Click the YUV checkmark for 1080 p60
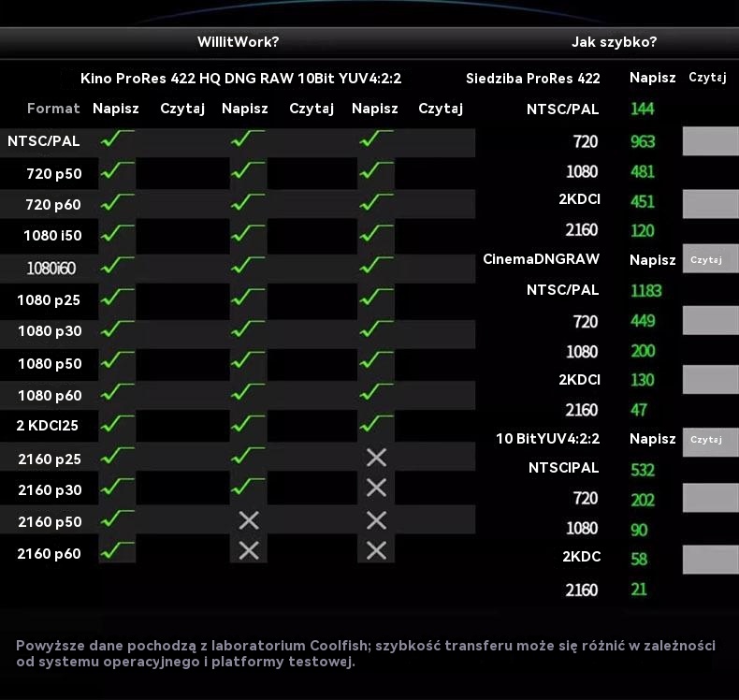739x700 pixels. (375, 393)
